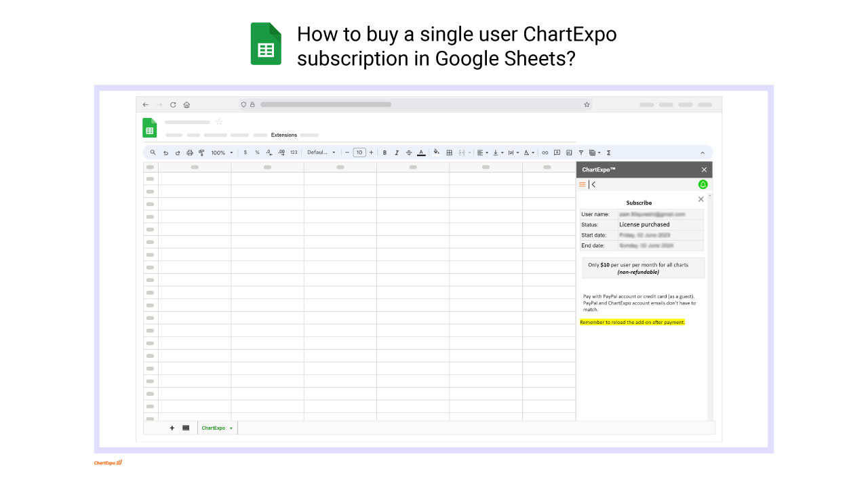Open vertical align dropdown

(498, 152)
